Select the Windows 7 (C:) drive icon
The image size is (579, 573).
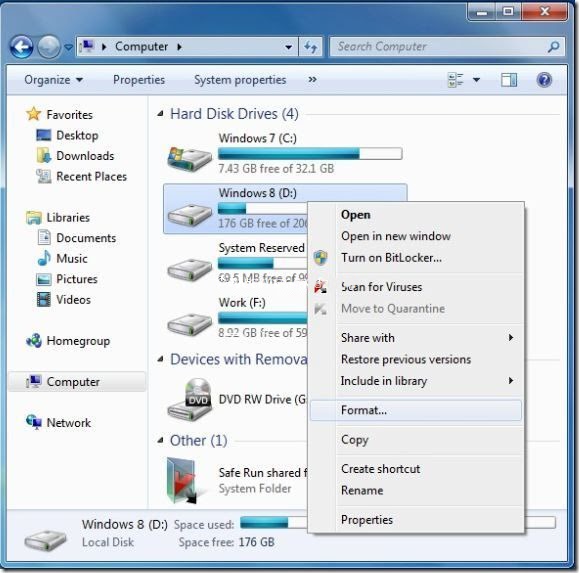point(189,158)
